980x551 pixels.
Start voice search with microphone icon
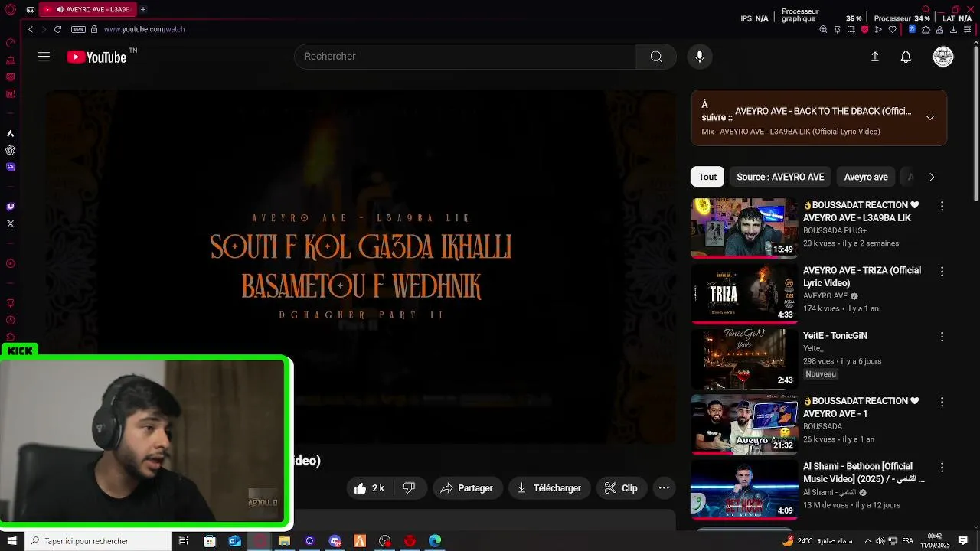click(x=699, y=57)
